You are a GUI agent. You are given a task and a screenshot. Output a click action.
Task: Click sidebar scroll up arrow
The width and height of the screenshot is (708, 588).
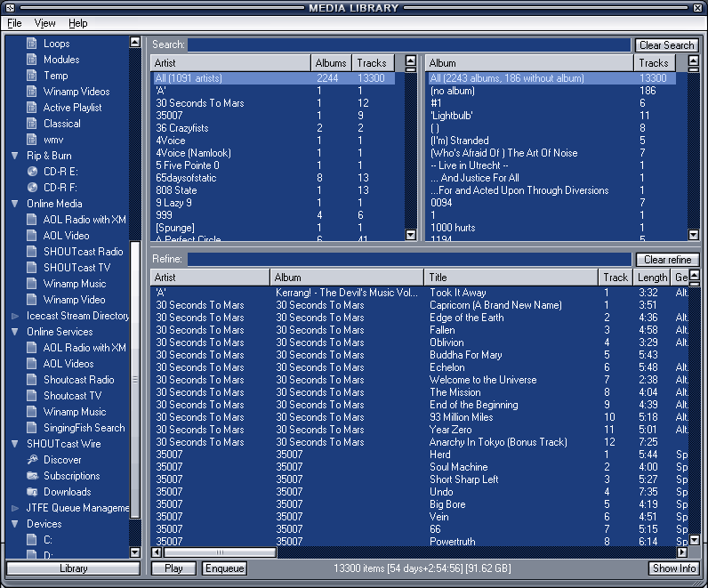tap(135, 42)
